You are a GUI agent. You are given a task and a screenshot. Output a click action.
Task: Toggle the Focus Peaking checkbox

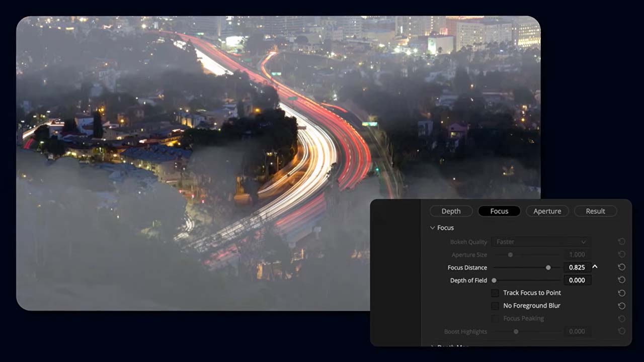pos(495,319)
